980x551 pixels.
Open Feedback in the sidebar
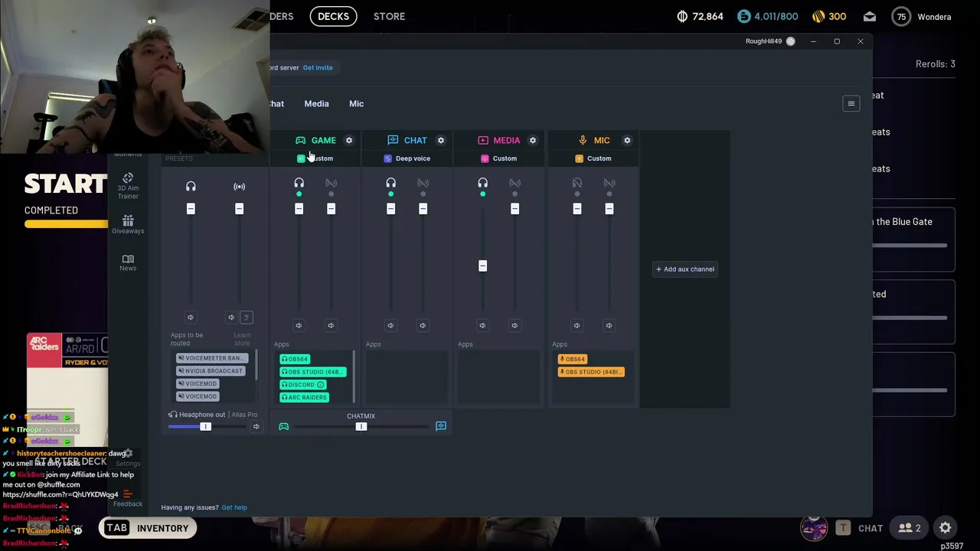pyautogui.click(x=128, y=499)
